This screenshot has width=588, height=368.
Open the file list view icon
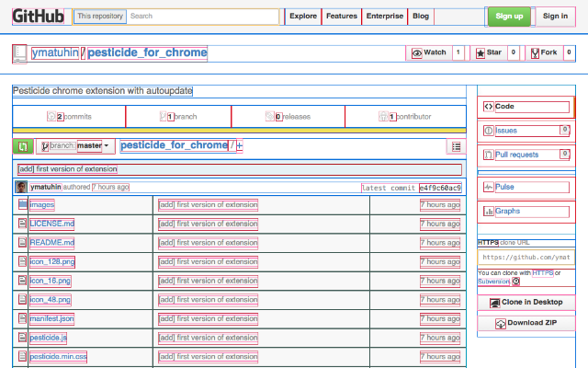[456, 146]
